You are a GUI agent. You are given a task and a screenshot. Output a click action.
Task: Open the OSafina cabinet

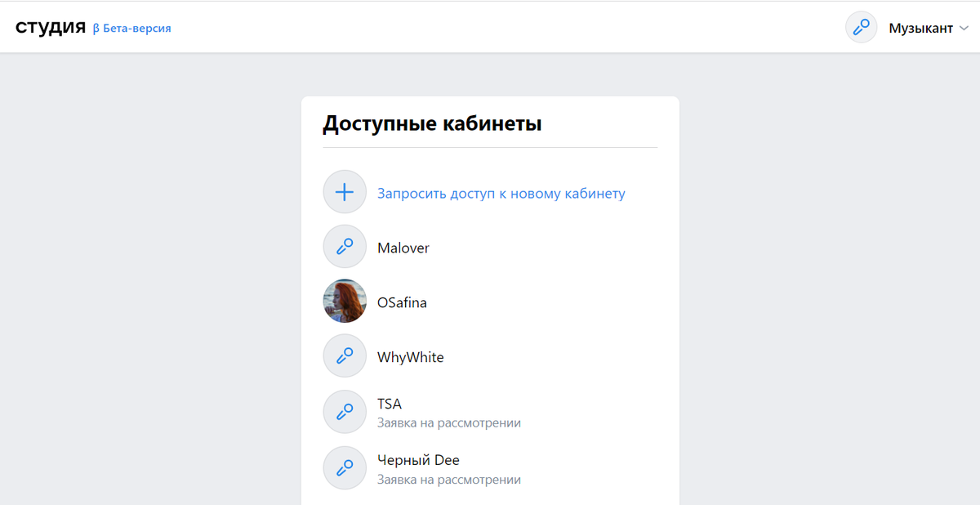402,302
